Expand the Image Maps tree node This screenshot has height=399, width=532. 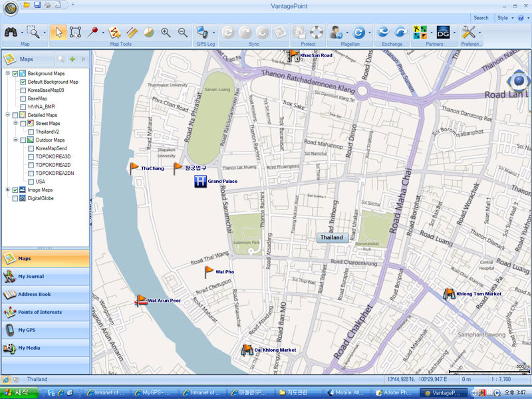[7, 190]
